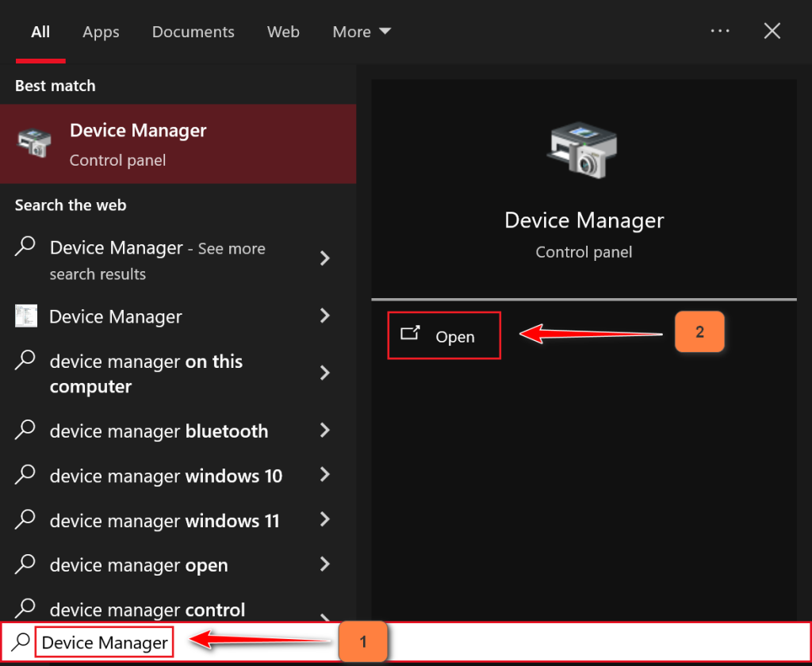Open the More dropdown filter

click(x=362, y=32)
